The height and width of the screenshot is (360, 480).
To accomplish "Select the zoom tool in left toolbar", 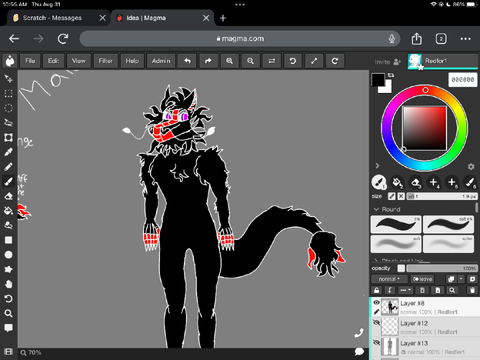I will tap(8, 313).
